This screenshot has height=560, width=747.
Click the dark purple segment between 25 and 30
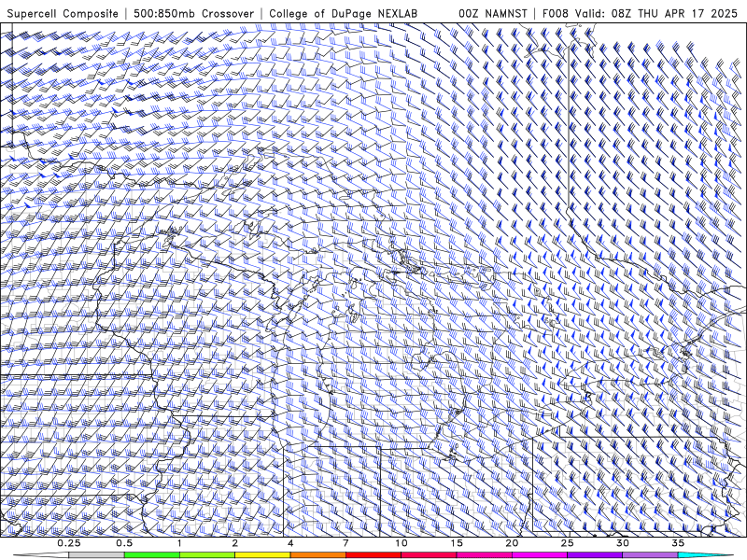595,555
